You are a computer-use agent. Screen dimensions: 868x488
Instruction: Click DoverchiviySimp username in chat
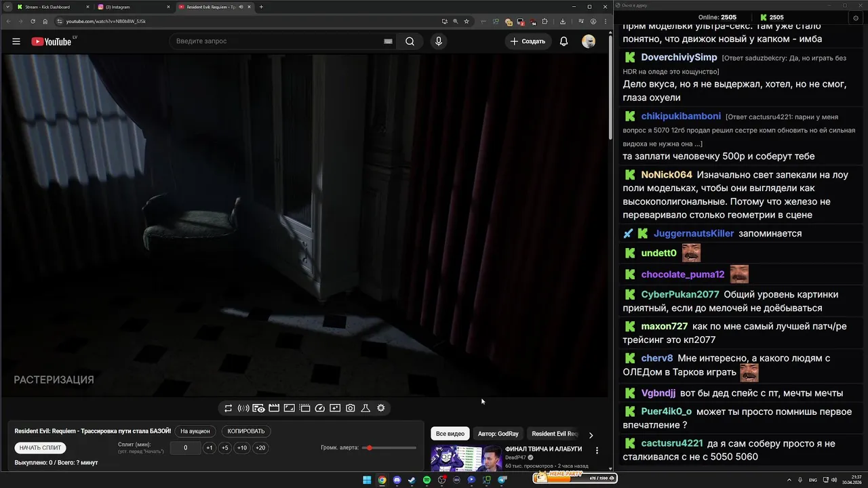[679, 58]
